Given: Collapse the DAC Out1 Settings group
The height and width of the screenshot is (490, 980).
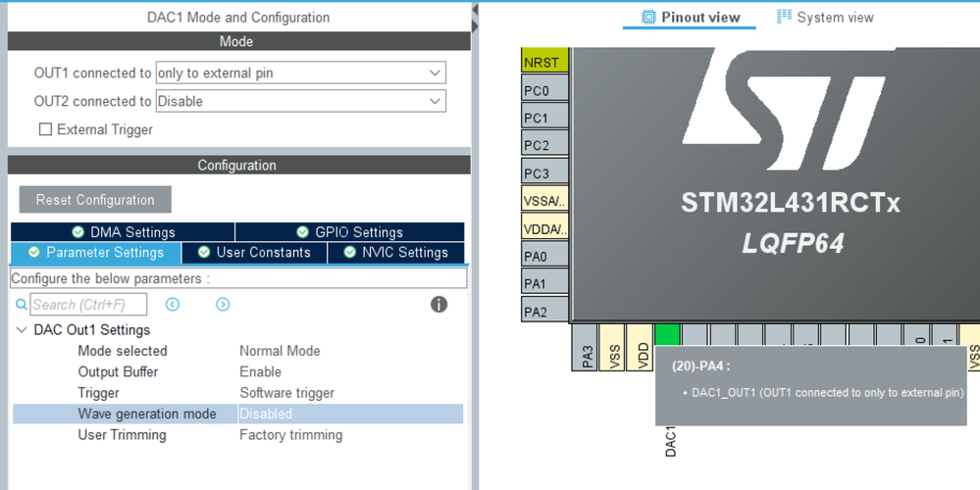Looking at the screenshot, I should [x=22, y=330].
